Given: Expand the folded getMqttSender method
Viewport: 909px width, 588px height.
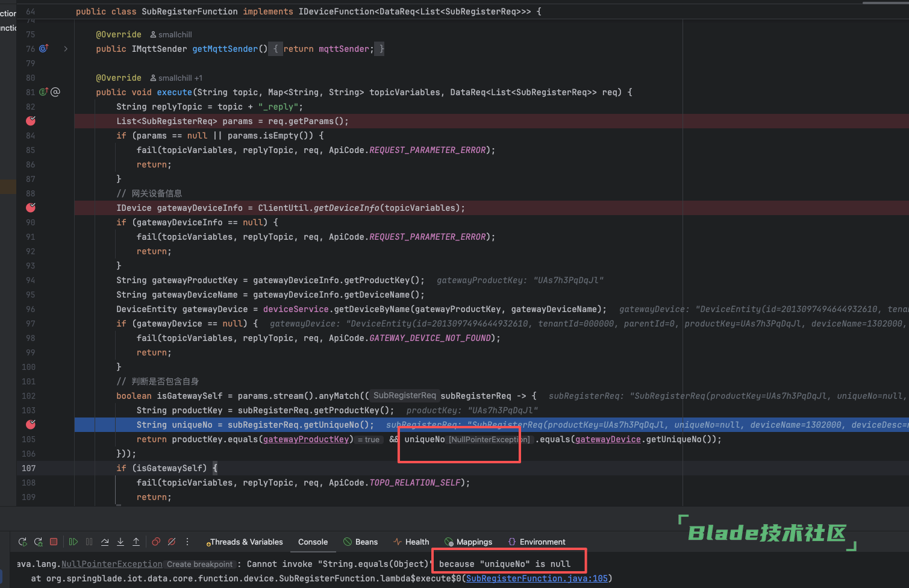Looking at the screenshot, I should coord(66,49).
